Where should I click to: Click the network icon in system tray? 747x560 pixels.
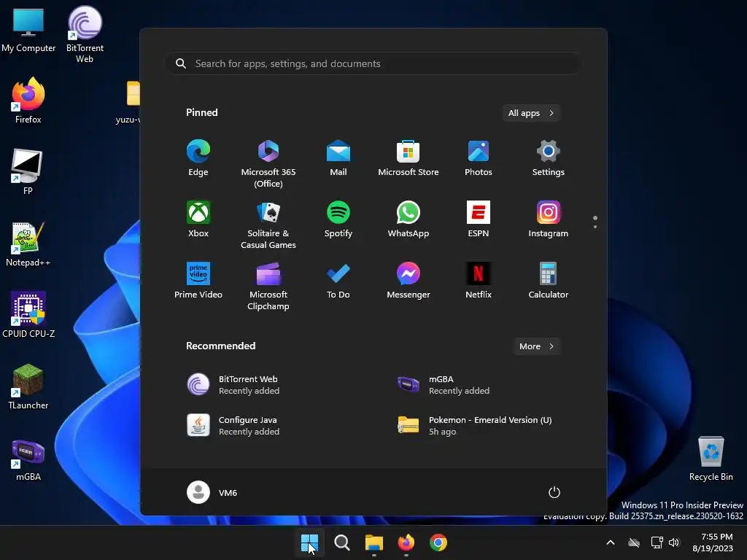click(657, 542)
